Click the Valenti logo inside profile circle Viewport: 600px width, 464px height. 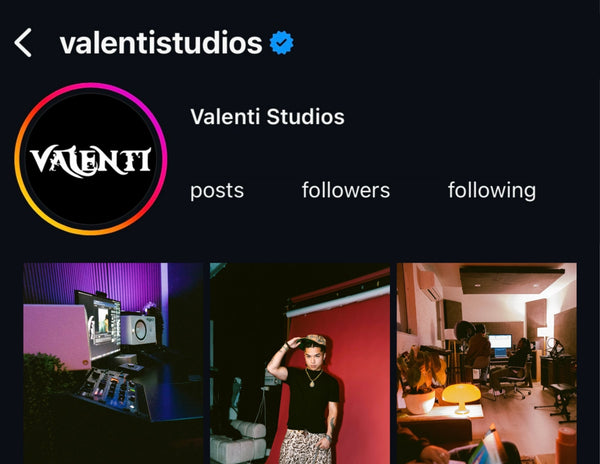91,161
